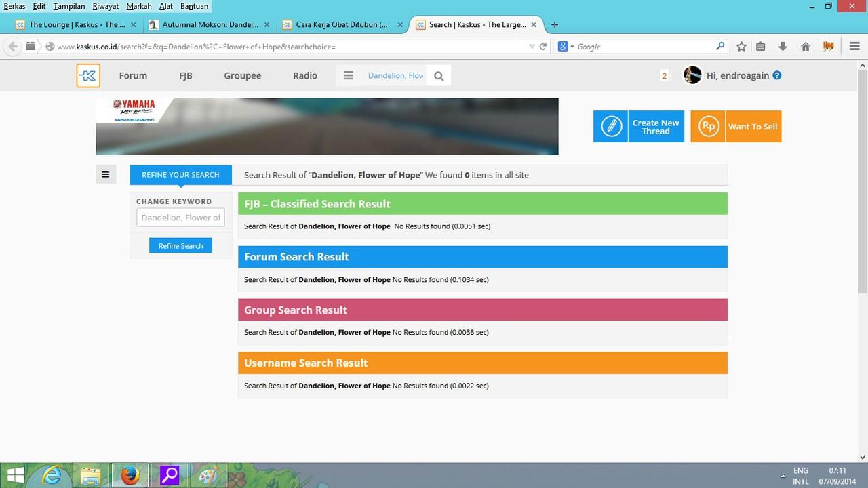Click the magnifier search icon in navbar
The width and height of the screenshot is (868, 488).
[439, 76]
